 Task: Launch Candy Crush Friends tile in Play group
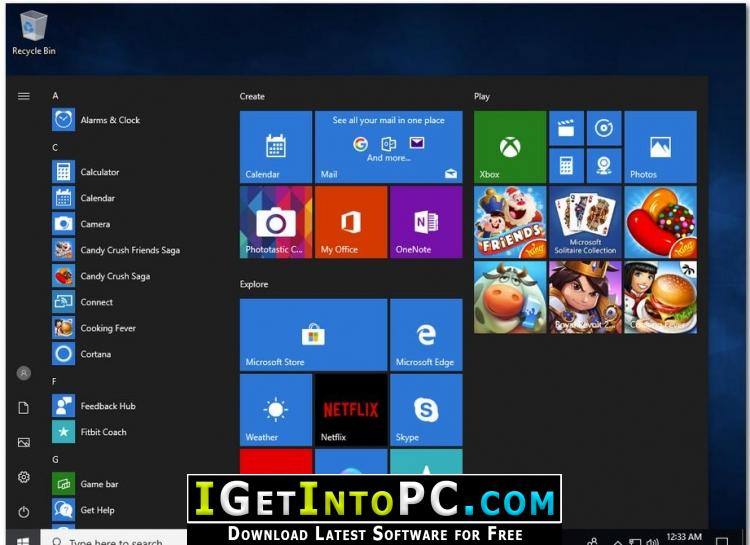[x=510, y=222]
